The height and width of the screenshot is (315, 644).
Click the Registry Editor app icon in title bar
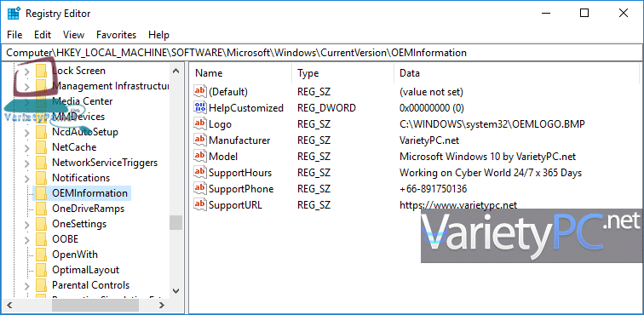click(14, 13)
